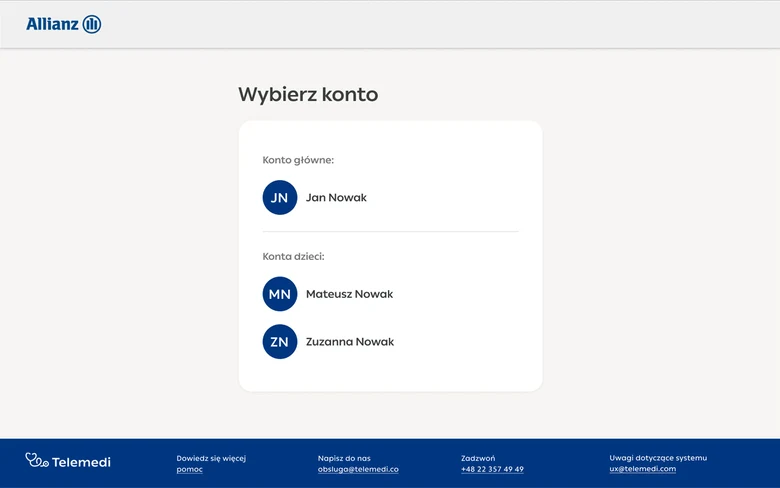The width and height of the screenshot is (780, 488).
Task: Open the obsluga@telemedi.co email link
Action: [x=358, y=469]
